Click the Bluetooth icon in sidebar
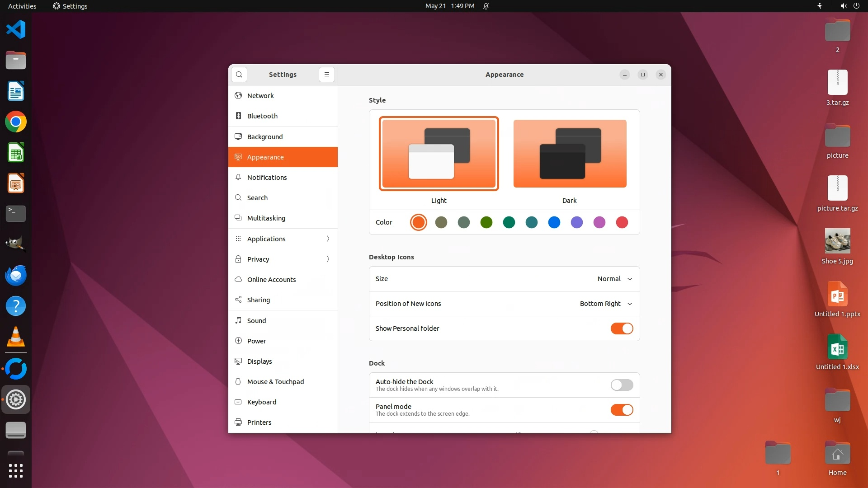 click(238, 116)
